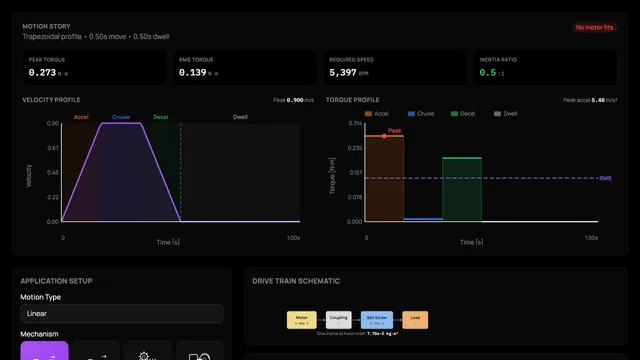Click the green Decel torque bar

(x=462, y=190)
